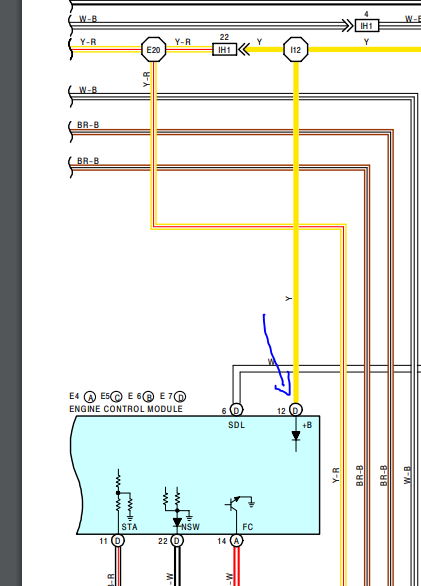421x586 pixels.
Task: Click ECM pin 6 D connector circle
Action: click(236, 410)
